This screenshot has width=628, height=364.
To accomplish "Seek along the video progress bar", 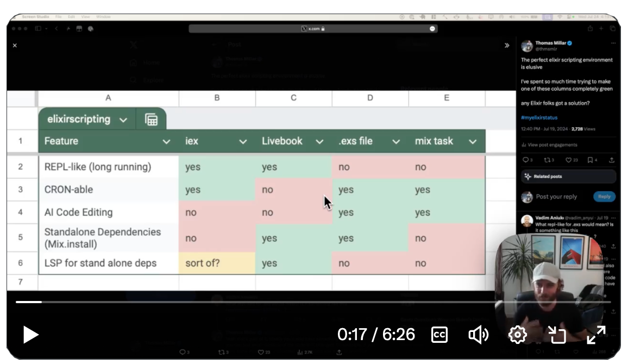I will tap(313, 302).
